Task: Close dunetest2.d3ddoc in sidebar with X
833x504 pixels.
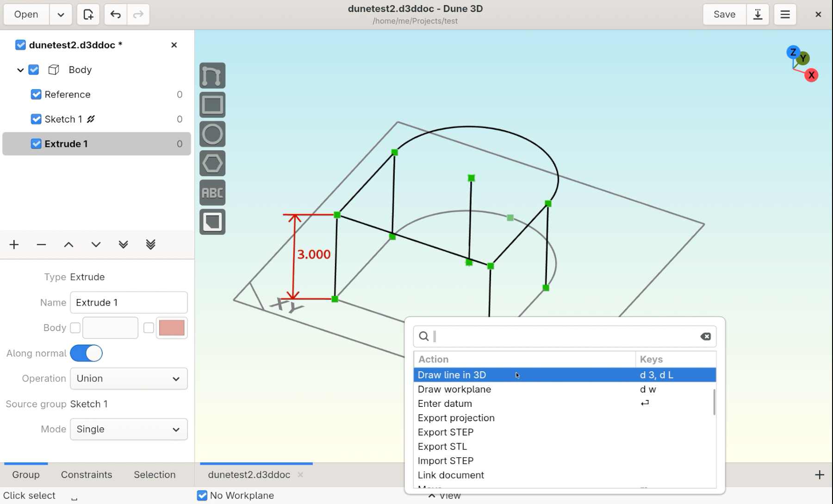Action: pyautogui.click(x=174, y=45)
